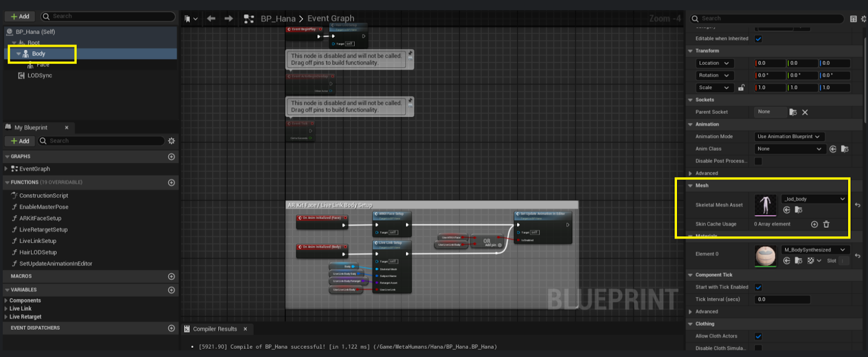Click Add button in My Blueprint panel
The width and height of the screenshot is (868, 357).
coord(20,141)
